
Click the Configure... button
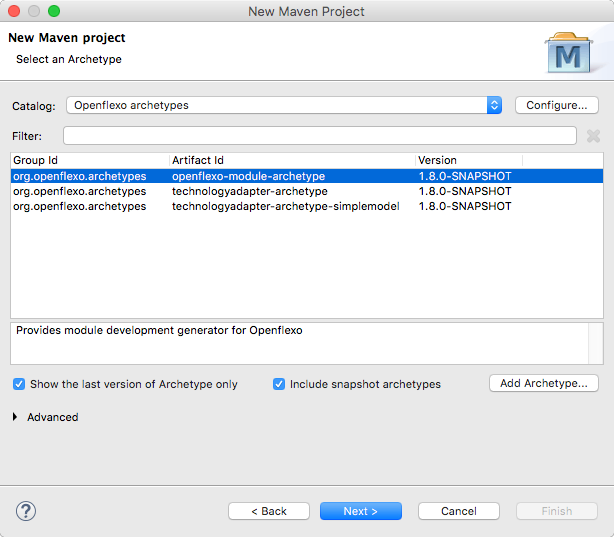pos(556,105)
